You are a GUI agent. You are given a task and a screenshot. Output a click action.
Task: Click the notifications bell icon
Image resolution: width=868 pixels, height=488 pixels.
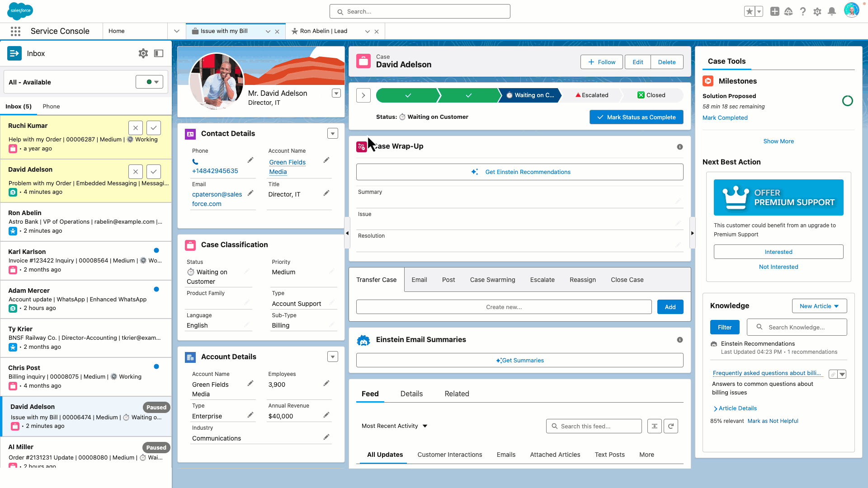831,12
